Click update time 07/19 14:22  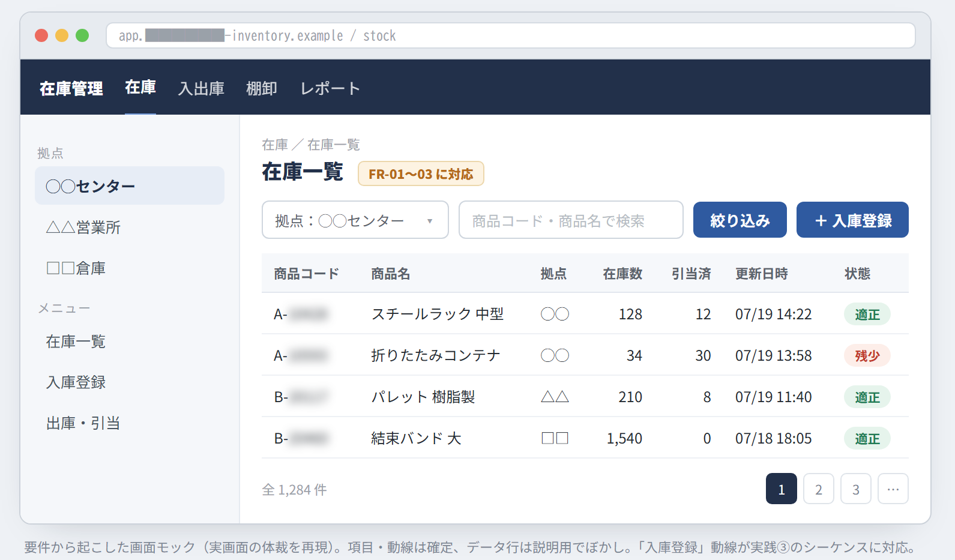click(774, 314)
